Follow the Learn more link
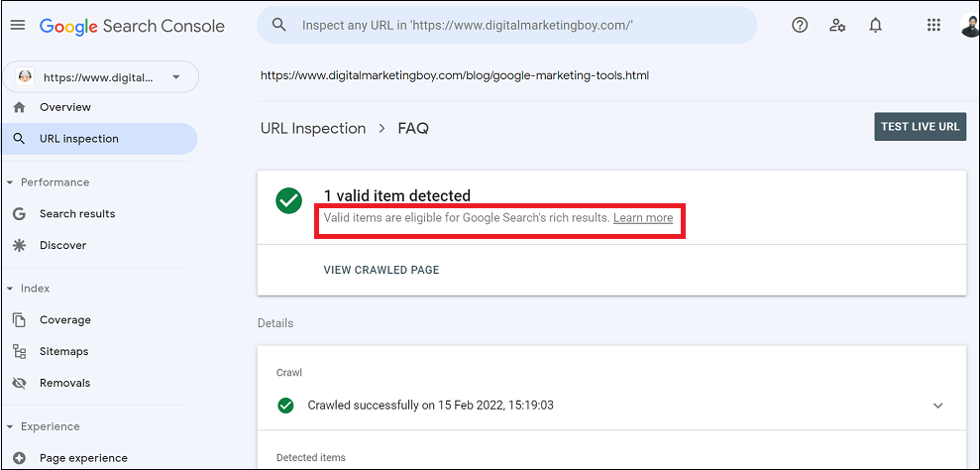 pyautogui.click(x=643, y=218)
